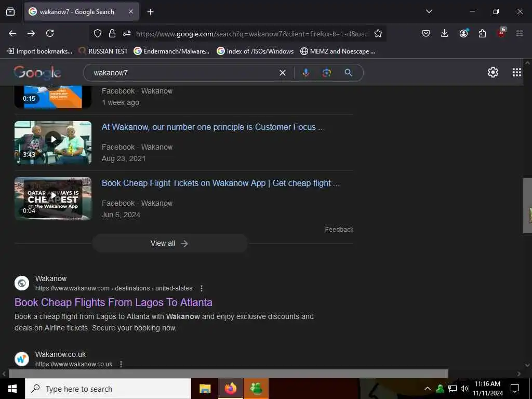
Task: Open volume control in system tray
Action: coord(464,389)
